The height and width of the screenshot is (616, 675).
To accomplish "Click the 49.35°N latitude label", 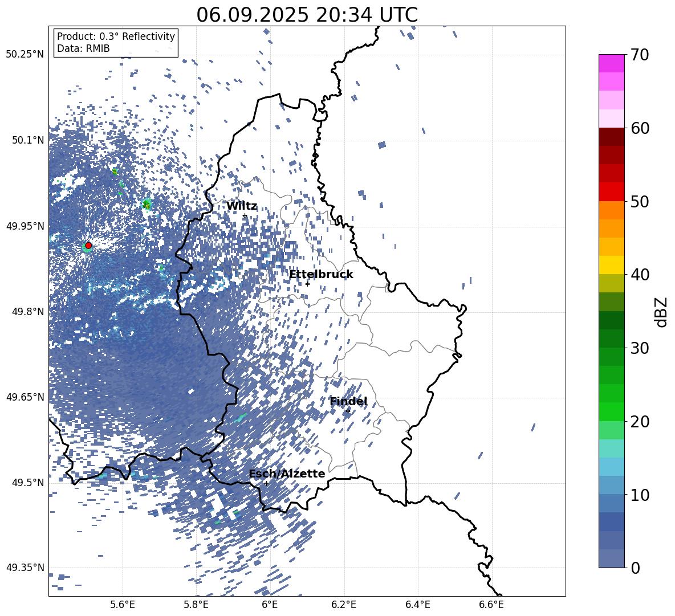I will tap(25, 568).
